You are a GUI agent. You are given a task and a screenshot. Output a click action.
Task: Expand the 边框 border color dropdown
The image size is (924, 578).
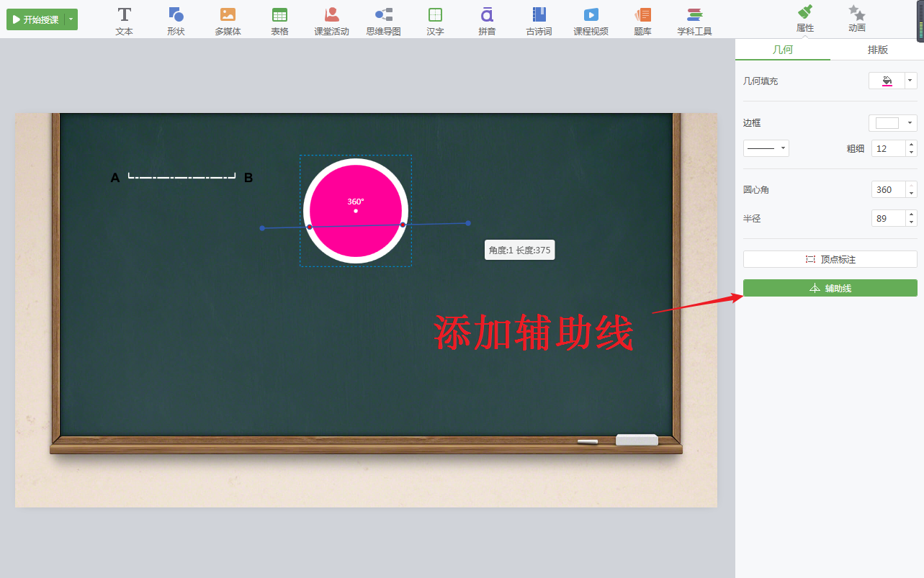click(x=910, y=123)
